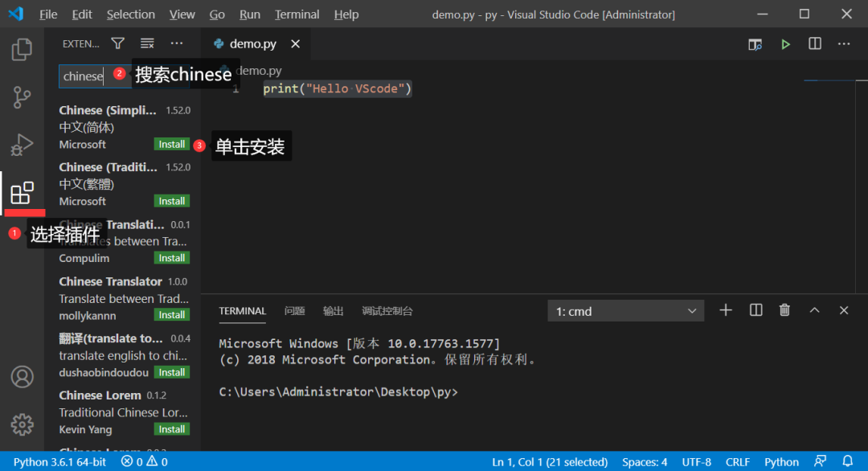The height and width of the screenshot is (471, 868).
Task: Close the terminal panel
Action: [844, 310]
